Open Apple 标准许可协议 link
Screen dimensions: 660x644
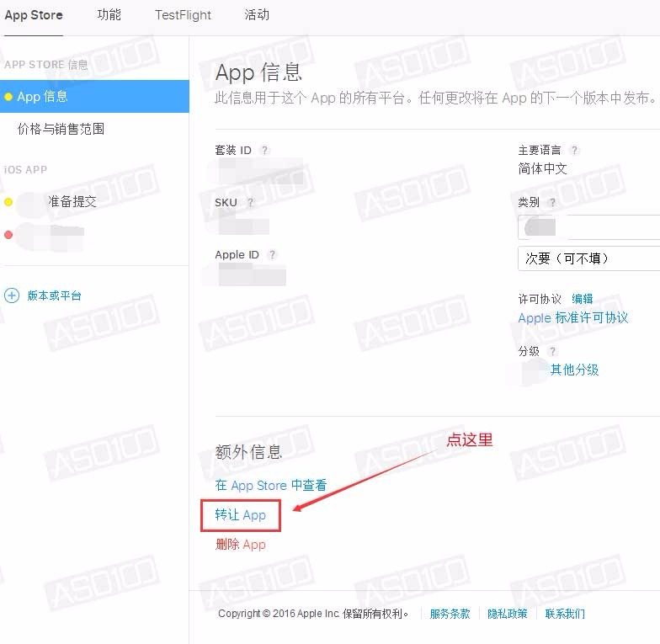[x=572, y=318]
